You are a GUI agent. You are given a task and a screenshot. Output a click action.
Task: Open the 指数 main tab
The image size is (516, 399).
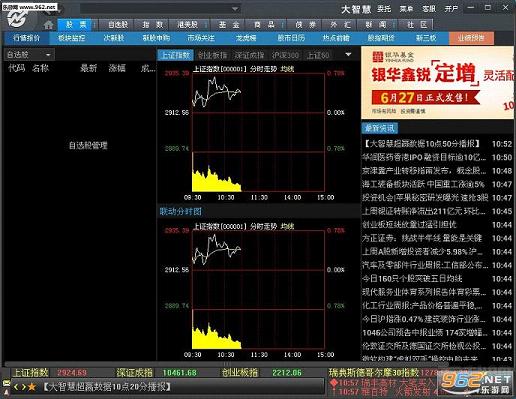click(x=152, y=24)
